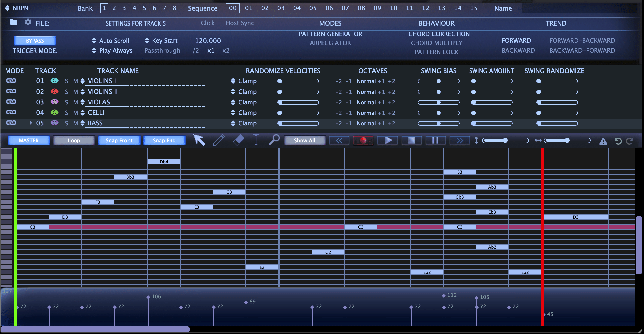Screen dimensions: 644x334
Task: Select Bank 5
Action: (144, 8)
